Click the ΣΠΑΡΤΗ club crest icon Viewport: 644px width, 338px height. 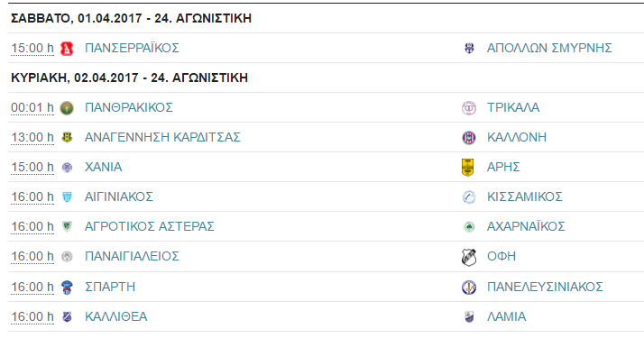[x=67, y=288]
